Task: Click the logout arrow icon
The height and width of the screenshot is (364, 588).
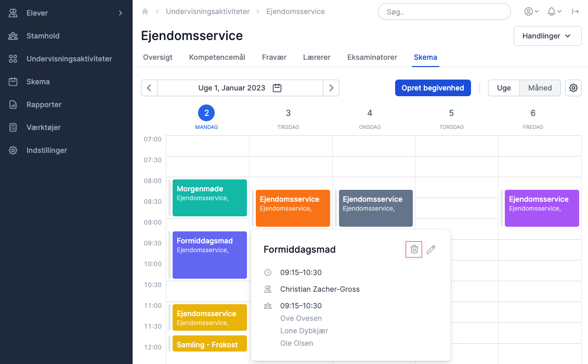Action: (575, 11)
